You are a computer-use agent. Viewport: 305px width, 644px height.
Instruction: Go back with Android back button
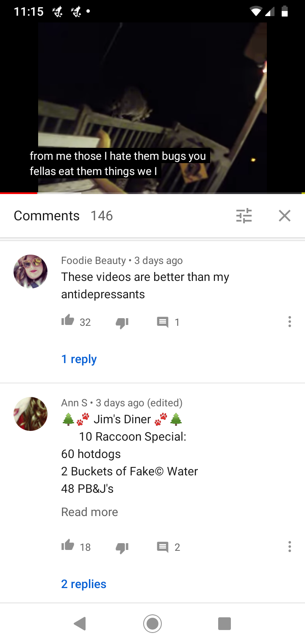pyautogui.click(x=80, y=624)
